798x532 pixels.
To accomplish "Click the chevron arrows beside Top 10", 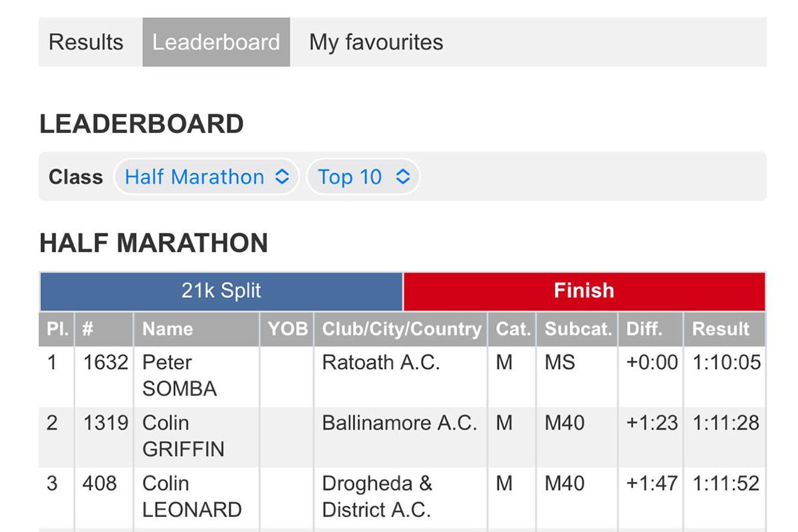I will click(x=403, y=177).
